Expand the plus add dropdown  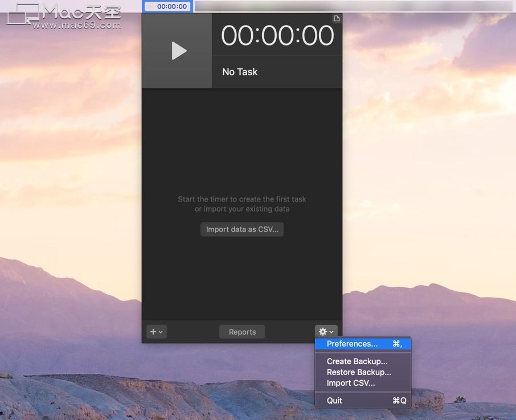click(x=156, y=332)
